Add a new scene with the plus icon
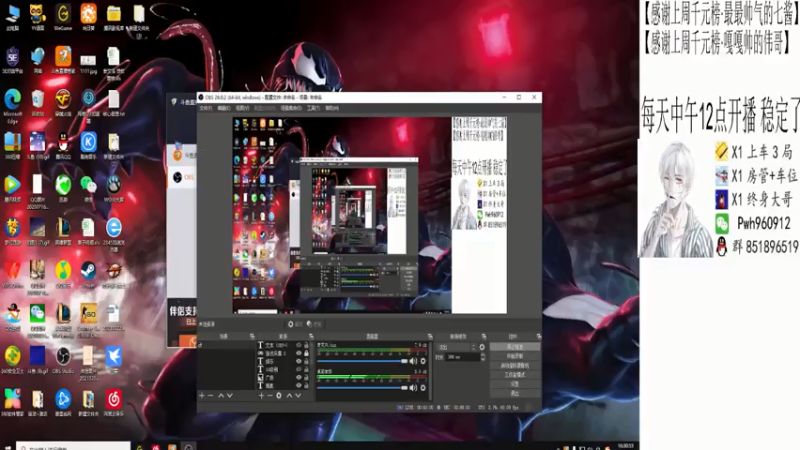The height and width of the screenshot is (450, 800). [x=202, y=395]
